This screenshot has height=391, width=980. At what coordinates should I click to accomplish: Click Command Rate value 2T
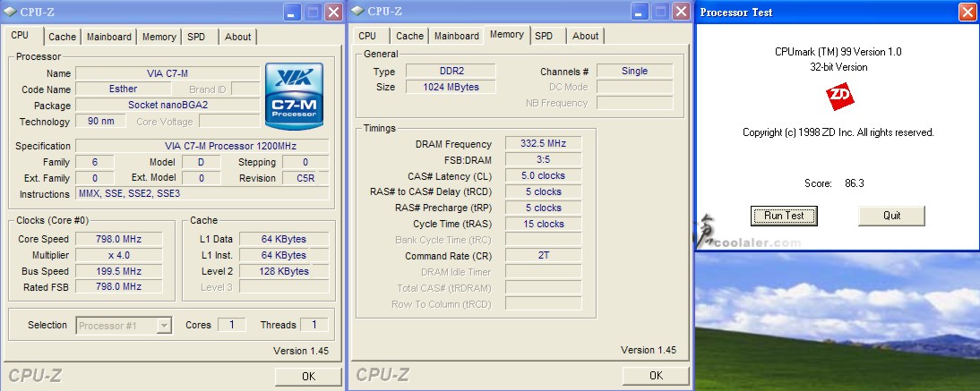pos(543,256)
